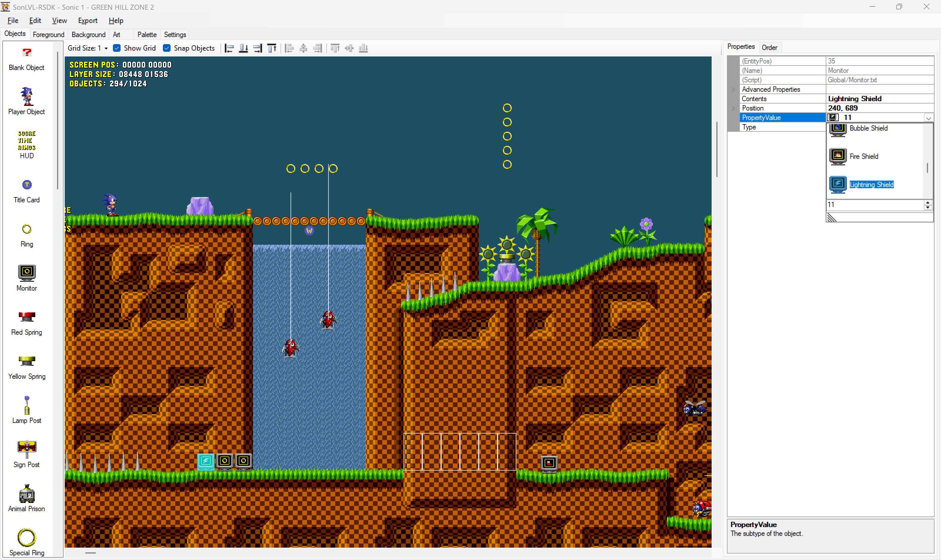This screenshot has width=941, height=560.
Task: Enable the Show Grid checkbox
Action: tap(117, 48)
